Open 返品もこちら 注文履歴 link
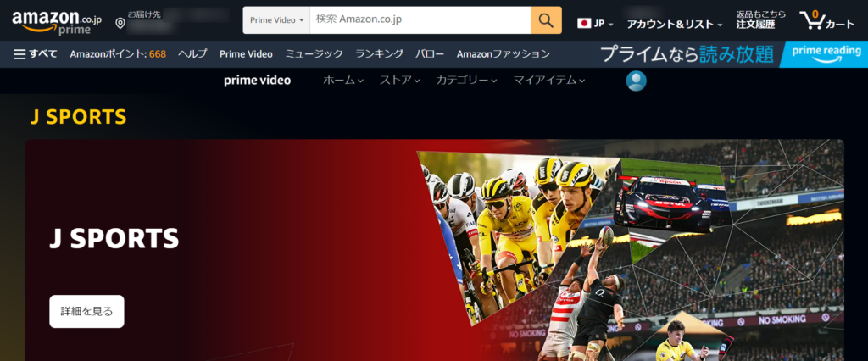The height and width of the screenshot is (361, 868). 760,20
